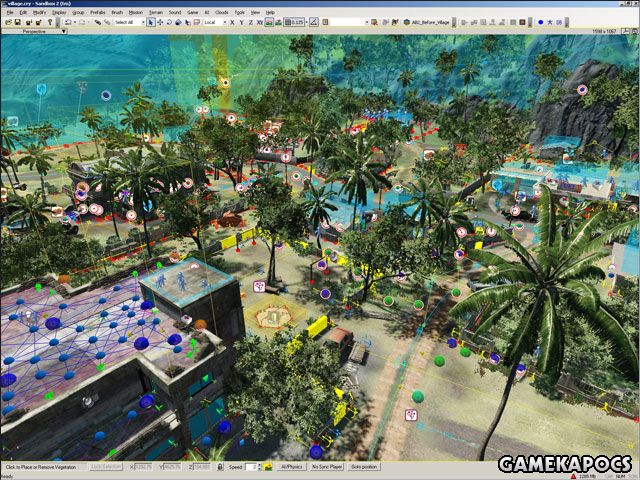Screen dimensions: 640x480
Task: Click the Redo arrow icon
Action: click(x=82, y=22)
